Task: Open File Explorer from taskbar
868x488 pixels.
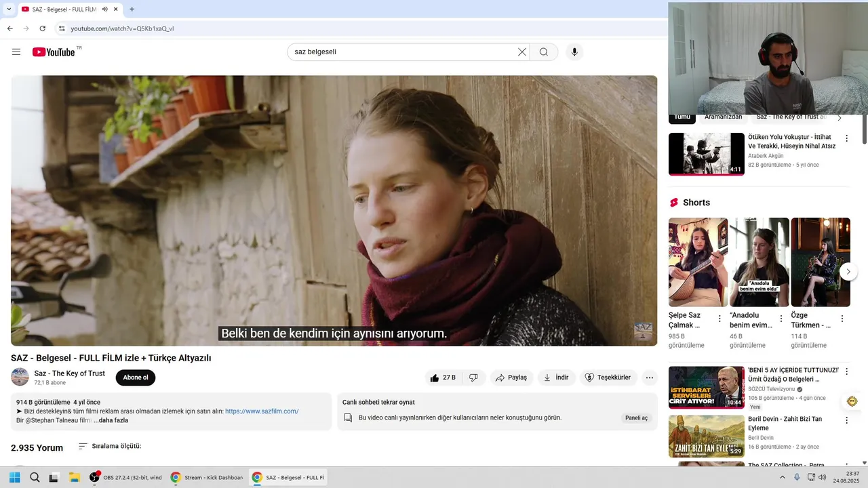Action: (74, 477)
